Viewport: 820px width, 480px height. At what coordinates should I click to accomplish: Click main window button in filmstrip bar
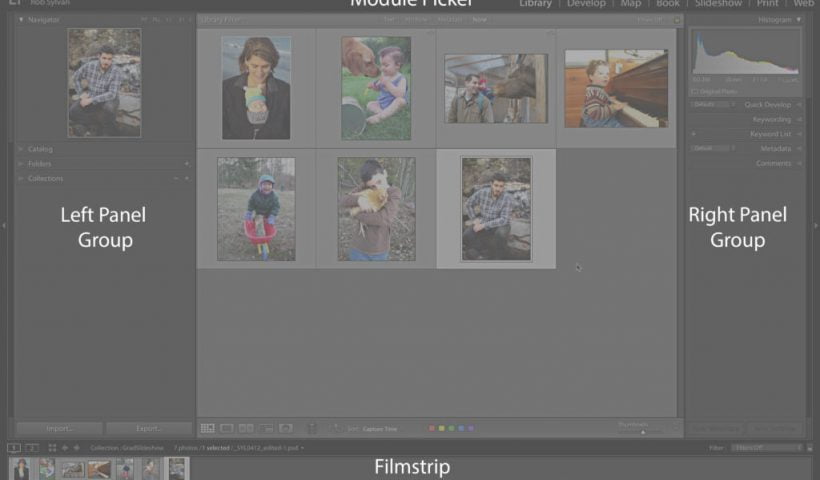14,448
